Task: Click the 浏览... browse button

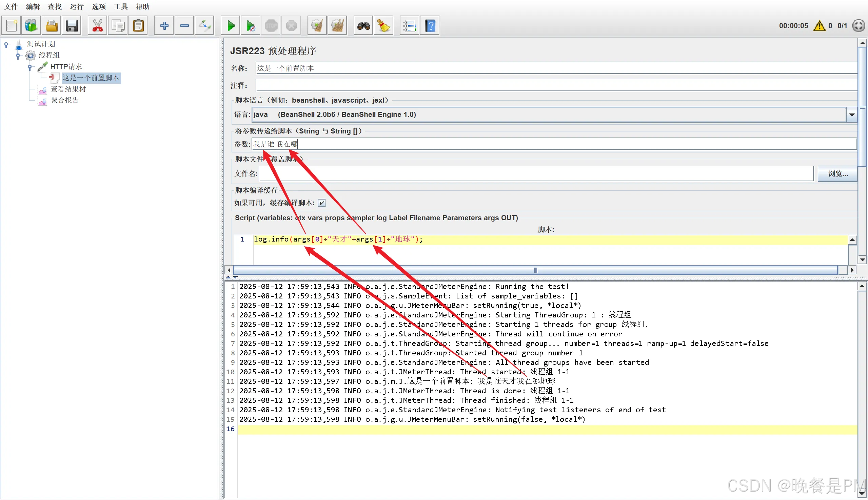Action: point(838,174)
